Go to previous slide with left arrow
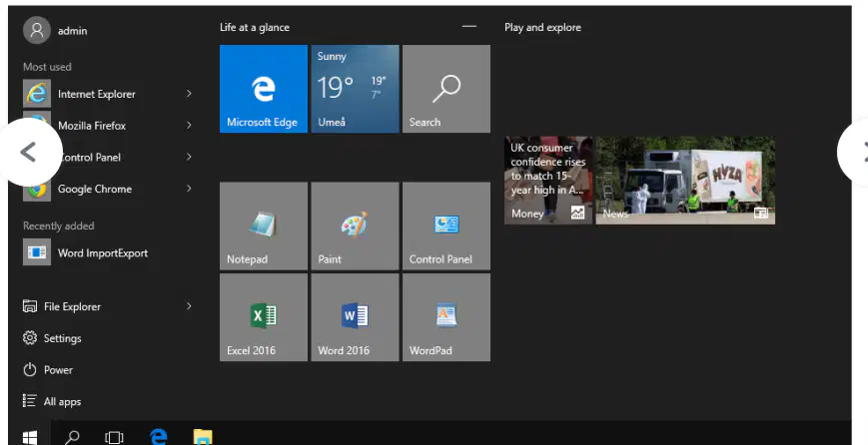 29,152
